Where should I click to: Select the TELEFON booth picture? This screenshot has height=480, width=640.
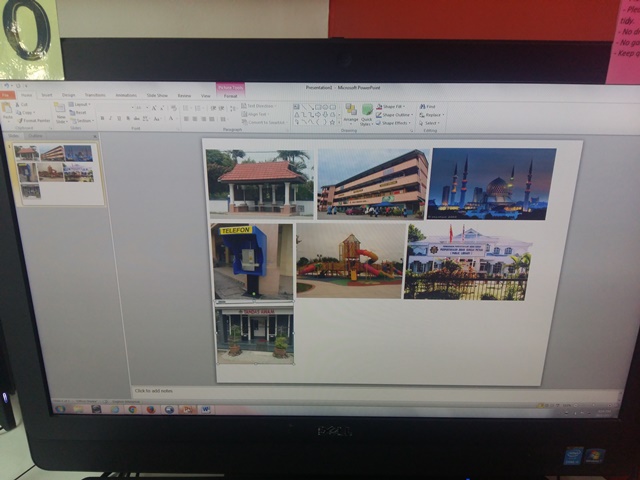click(253, 262)
